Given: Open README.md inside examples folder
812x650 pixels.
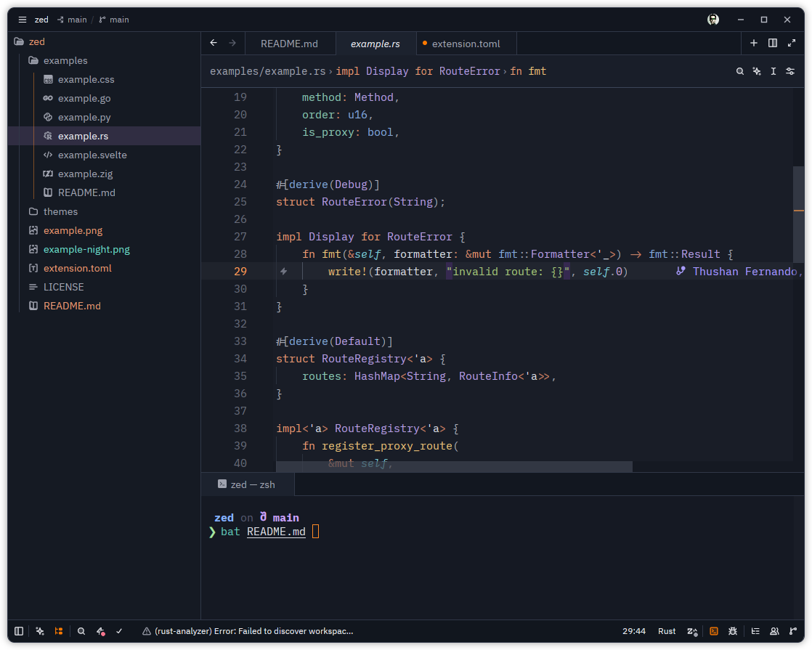Looking at the screenshot, I should [x=104, y=192].
